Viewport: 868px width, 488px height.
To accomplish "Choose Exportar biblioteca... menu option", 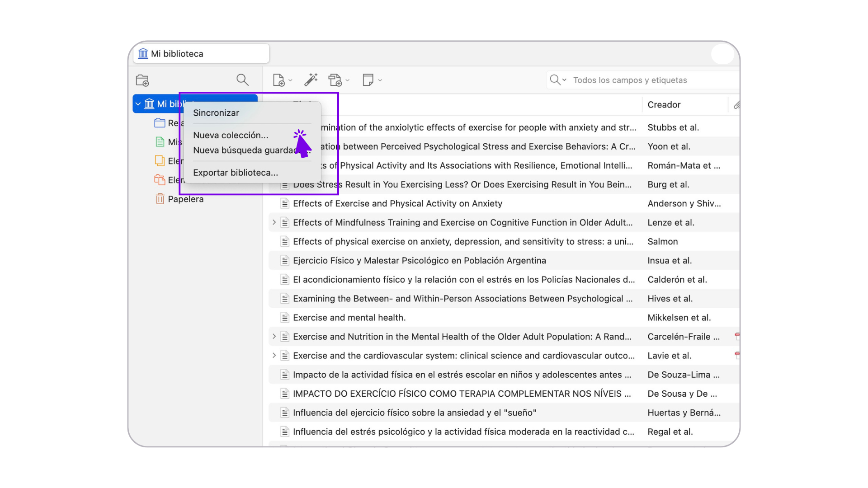I will [235, 173].
